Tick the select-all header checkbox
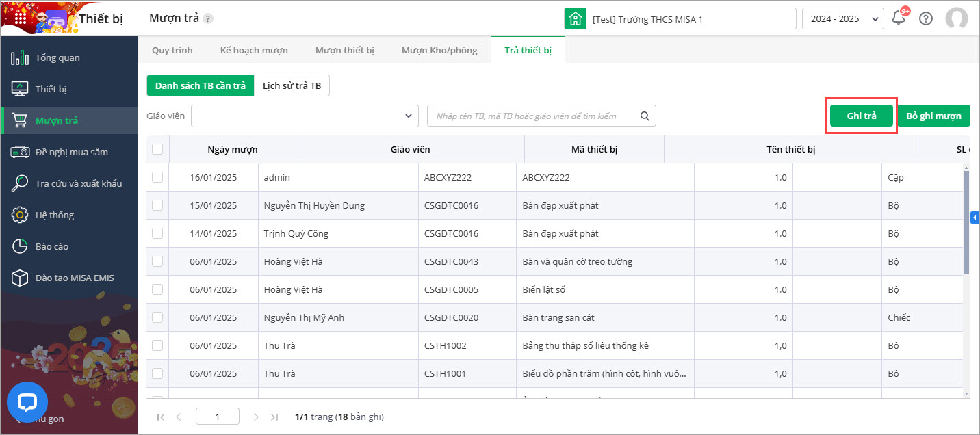 157,149
